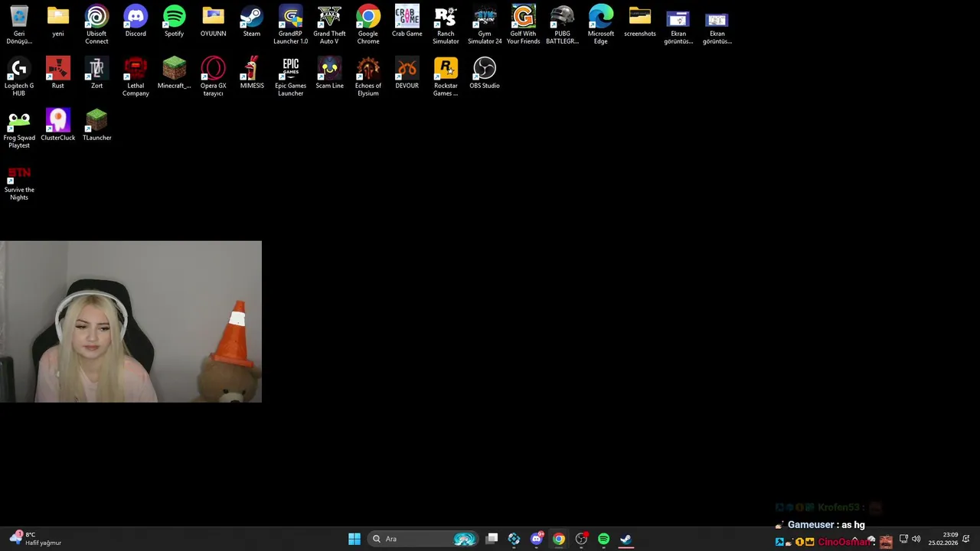Open the Spotify desktop shortcut
Viewport: 980px width, 551px height.
pyautogui.click(x=174, y=21)
